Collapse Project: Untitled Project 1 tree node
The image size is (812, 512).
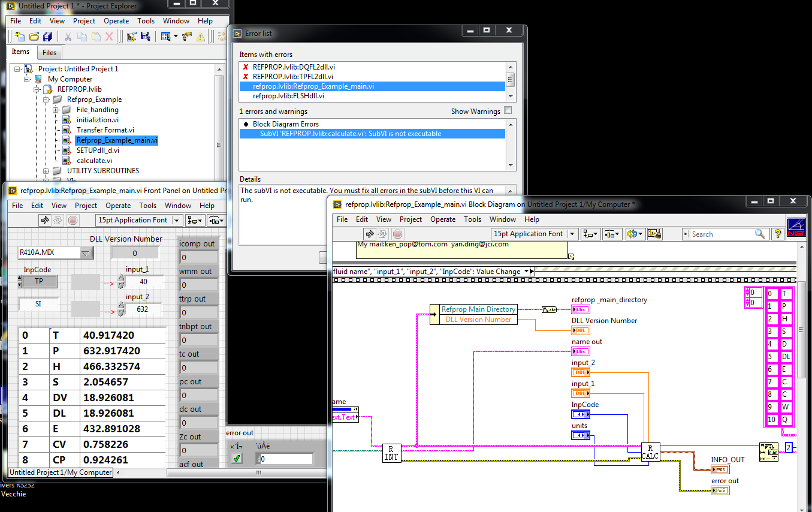(17, 69)
